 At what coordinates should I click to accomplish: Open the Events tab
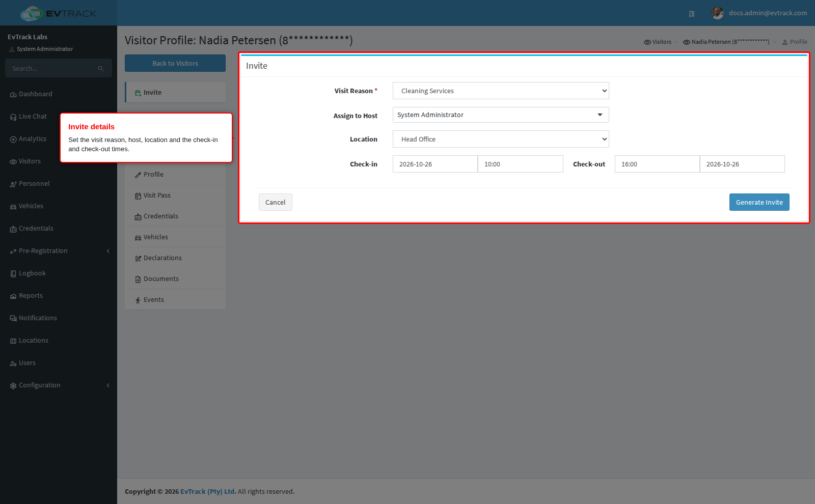175,300
